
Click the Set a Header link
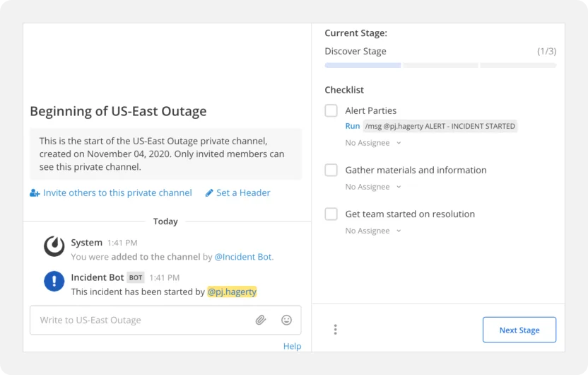tap(243, 193)
